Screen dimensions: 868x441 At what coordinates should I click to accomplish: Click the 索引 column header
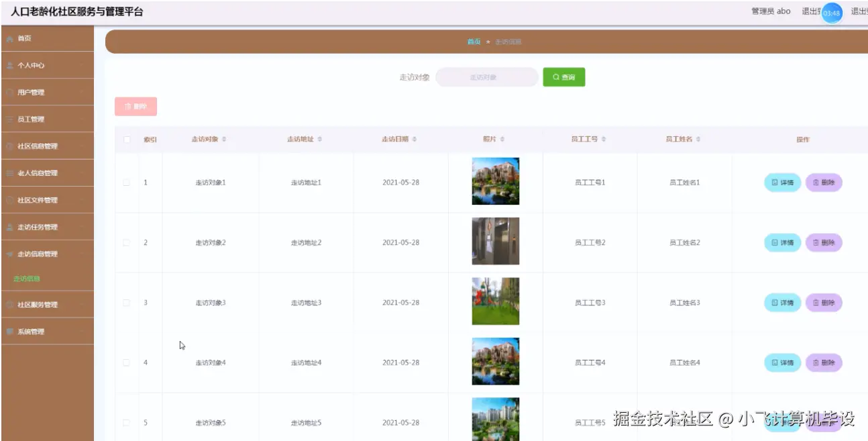(x=150, y=140)
